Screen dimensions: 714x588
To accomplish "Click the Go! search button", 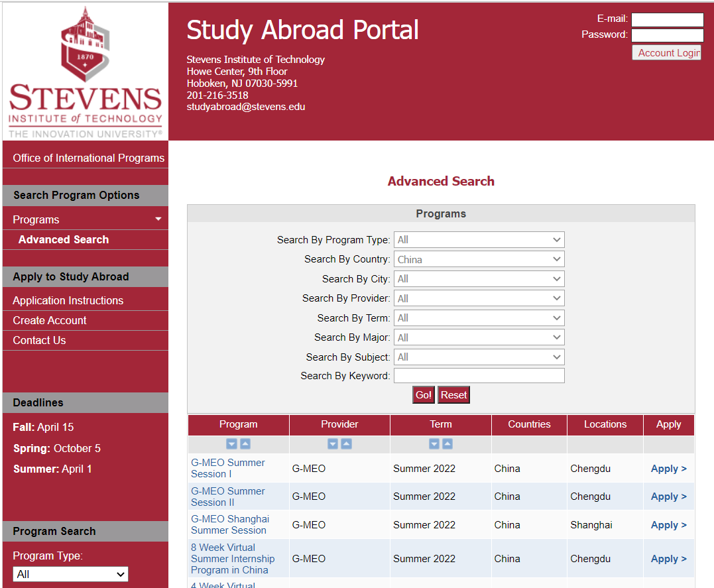I will coord(424,395).
